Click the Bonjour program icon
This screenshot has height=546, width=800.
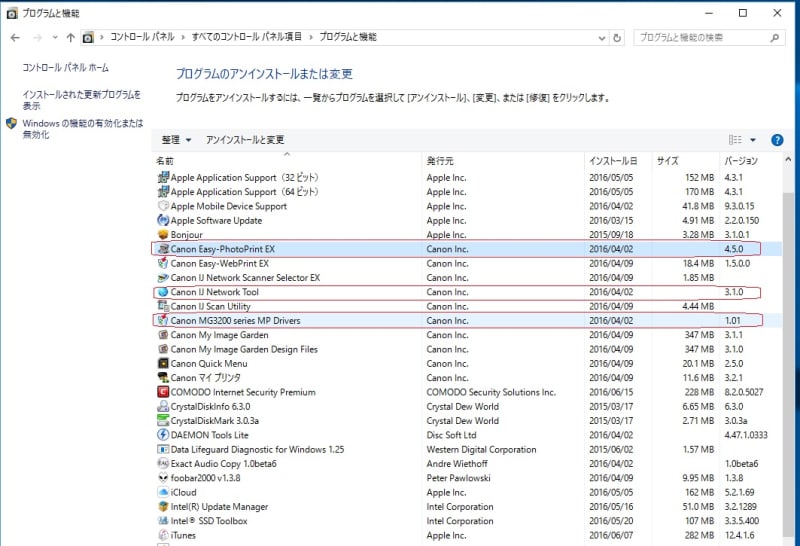163,234
